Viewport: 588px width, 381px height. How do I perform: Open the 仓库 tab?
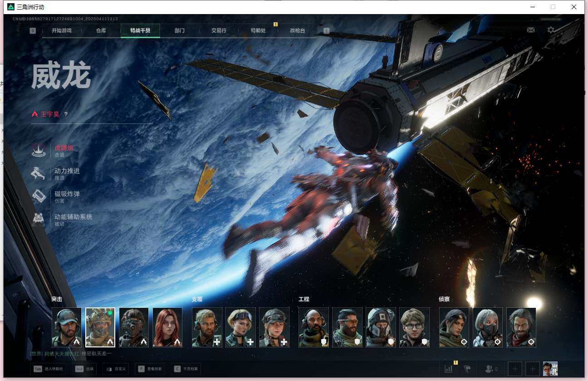click(x=101, y=31)
